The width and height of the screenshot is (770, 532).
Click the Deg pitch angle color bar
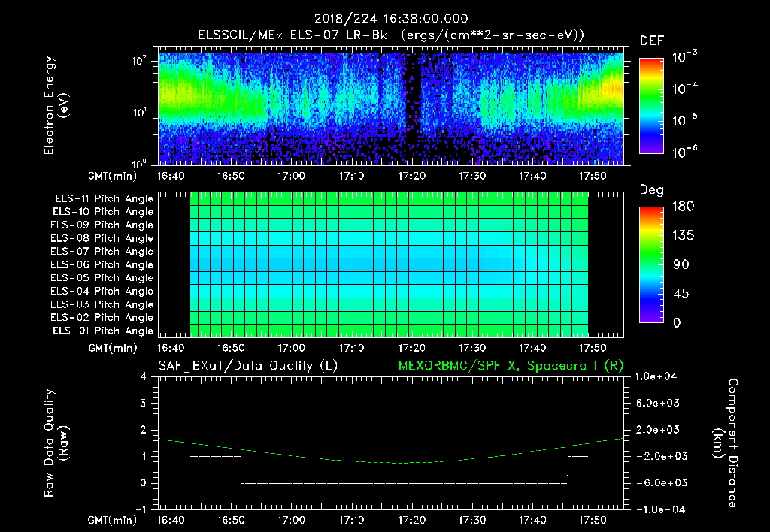point(651,265)
